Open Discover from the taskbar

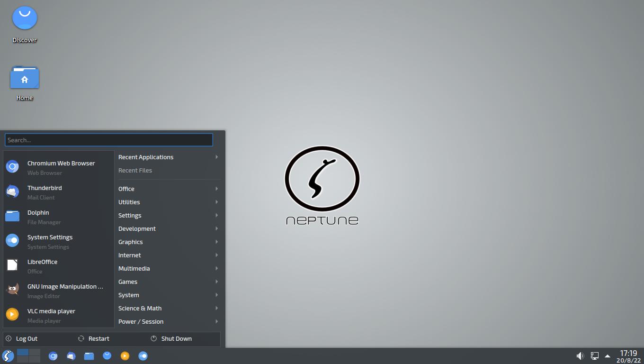click(x=107, y=355)
